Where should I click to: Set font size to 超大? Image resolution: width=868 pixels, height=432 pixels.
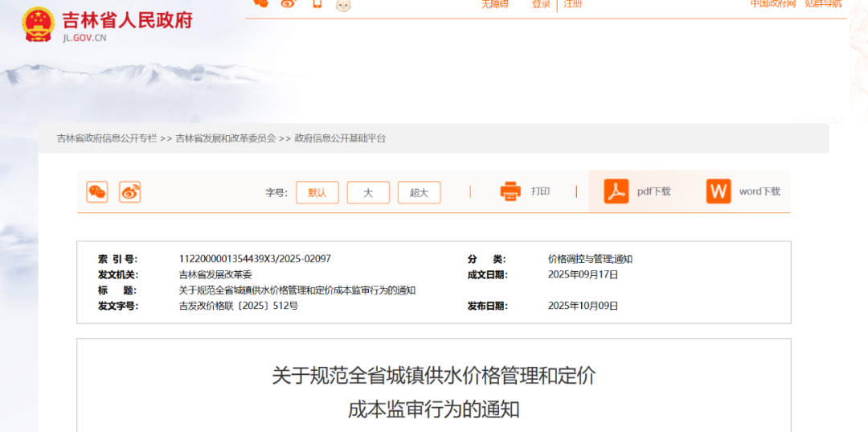pos(419,192)
